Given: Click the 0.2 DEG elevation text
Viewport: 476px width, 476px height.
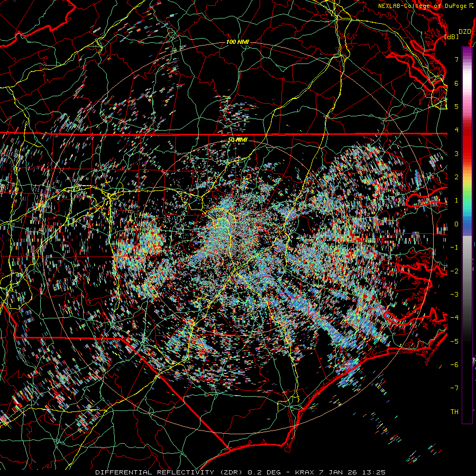Looking at the screenshot, I should click(x=264, y=472).
